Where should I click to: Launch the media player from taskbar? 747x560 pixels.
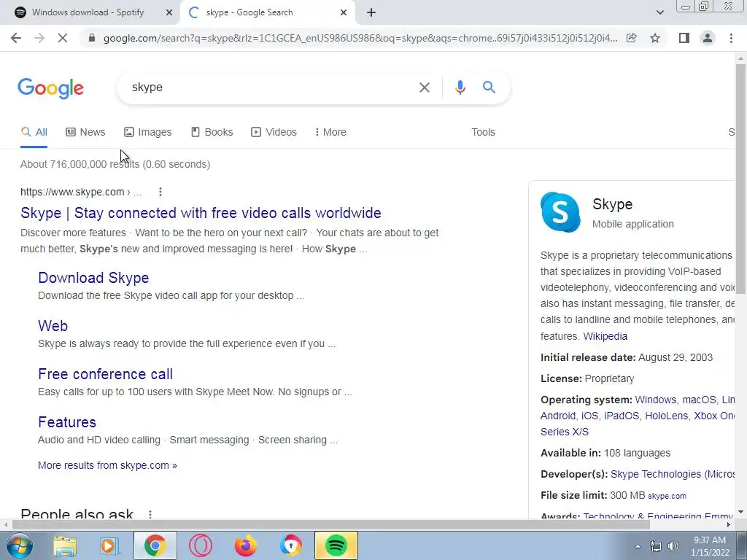tap(109, 545)
